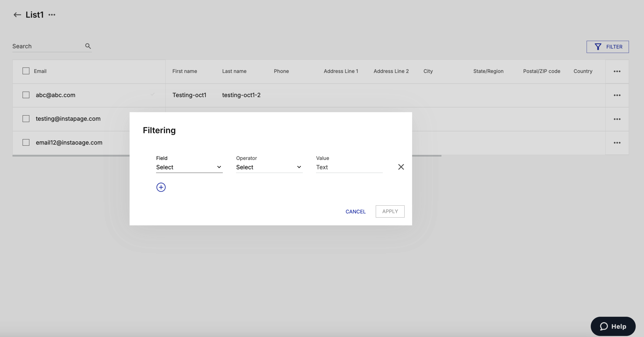Click the List1 page title
644x337 pixels.
pyautogui.click(x=35, y=15)
